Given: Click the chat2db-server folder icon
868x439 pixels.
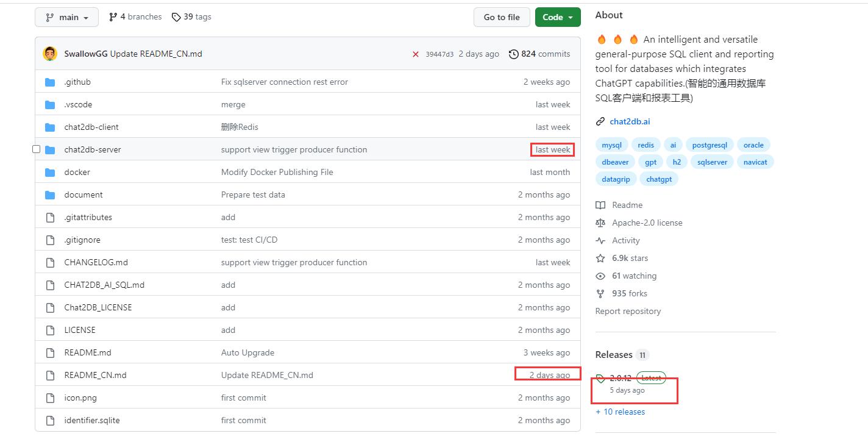Looking at the screenshot, I should [50, 149].
